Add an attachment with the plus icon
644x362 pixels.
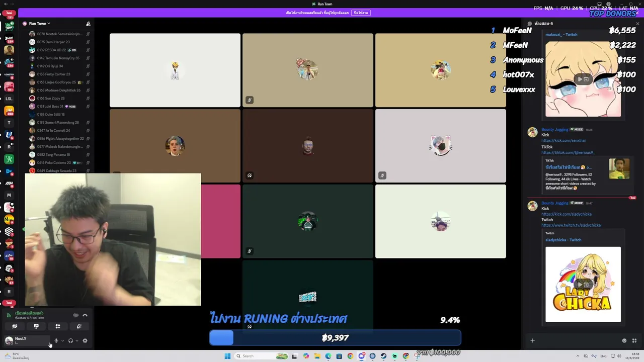(532, 341)
